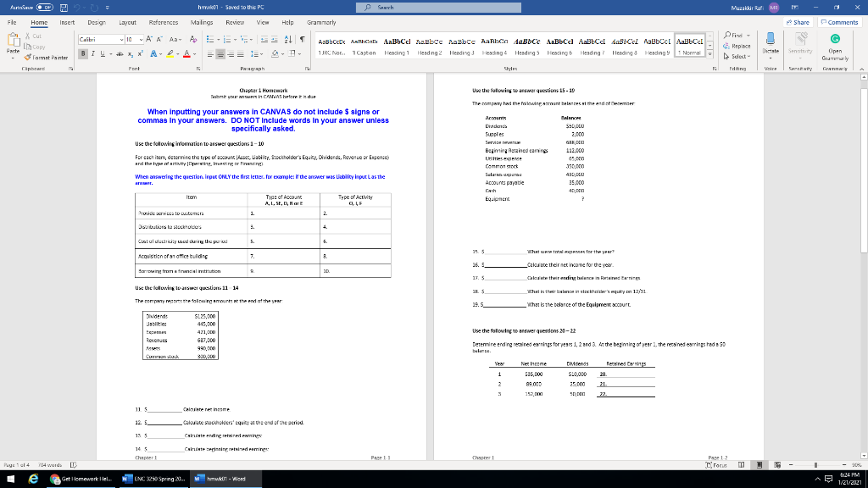
Task: Open the File menu
Action: coord(12,23)
